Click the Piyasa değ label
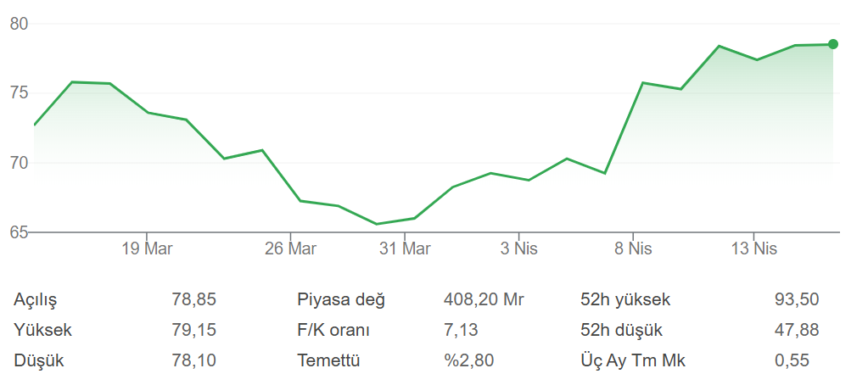Viewport: 868px width, 385px height. (x=341, y=299)
